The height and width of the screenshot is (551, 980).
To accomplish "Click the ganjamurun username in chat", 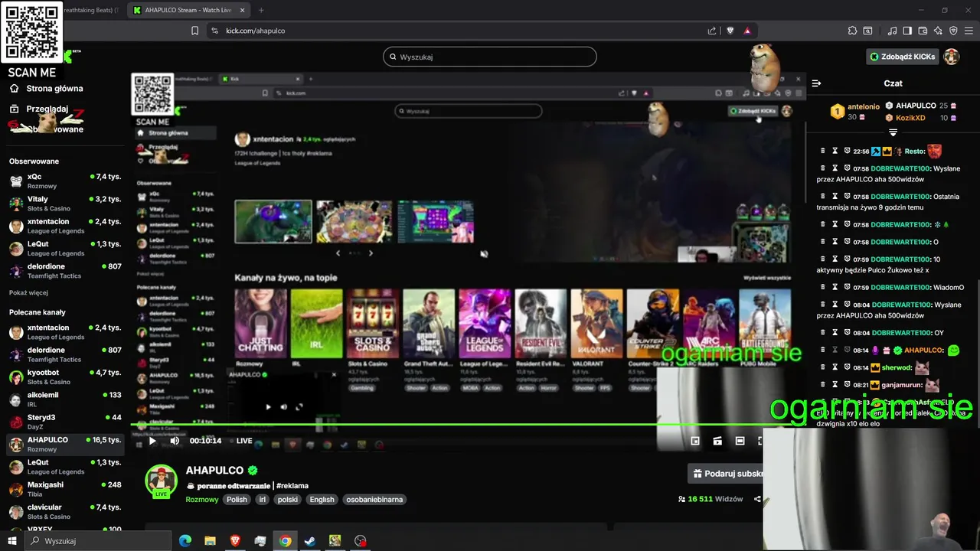I will 902,386.
